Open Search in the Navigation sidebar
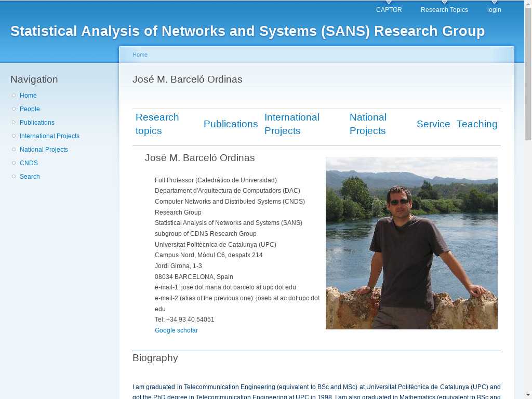Screen dimensions: 532x399 tap(30, 177)
